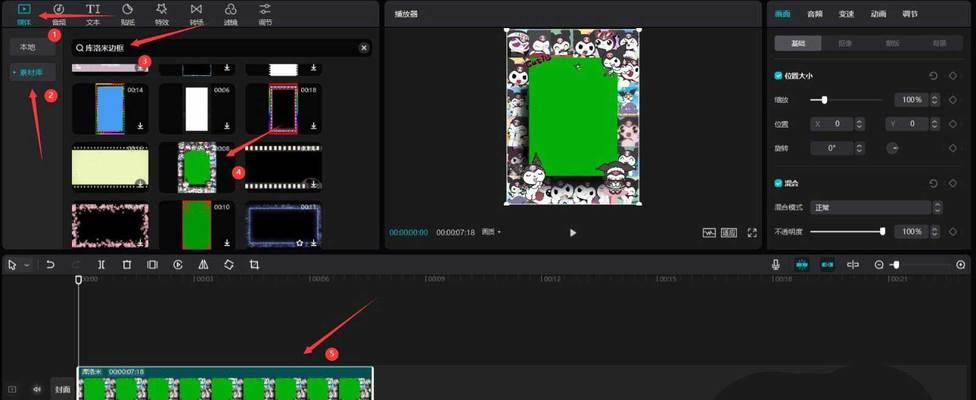The height and width of the screenshot is (400, 976).
Task: Open the Adjust (调节) tab in top toolbar
Action: point(265,14)
